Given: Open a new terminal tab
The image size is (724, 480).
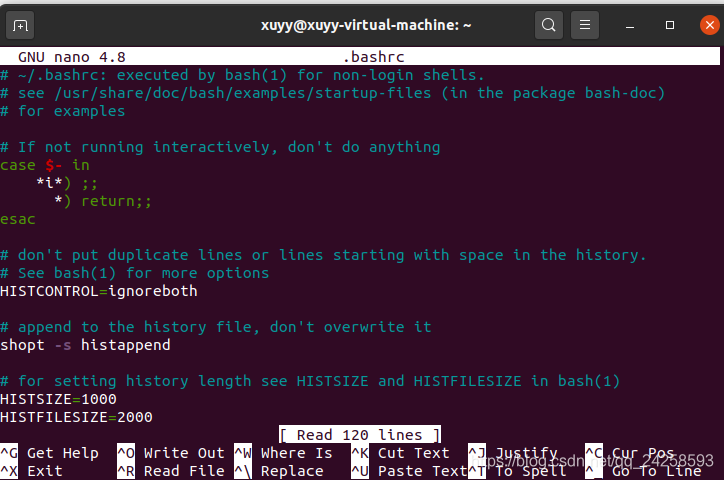Looking at the screenshot, I should [x=20, y=25].
